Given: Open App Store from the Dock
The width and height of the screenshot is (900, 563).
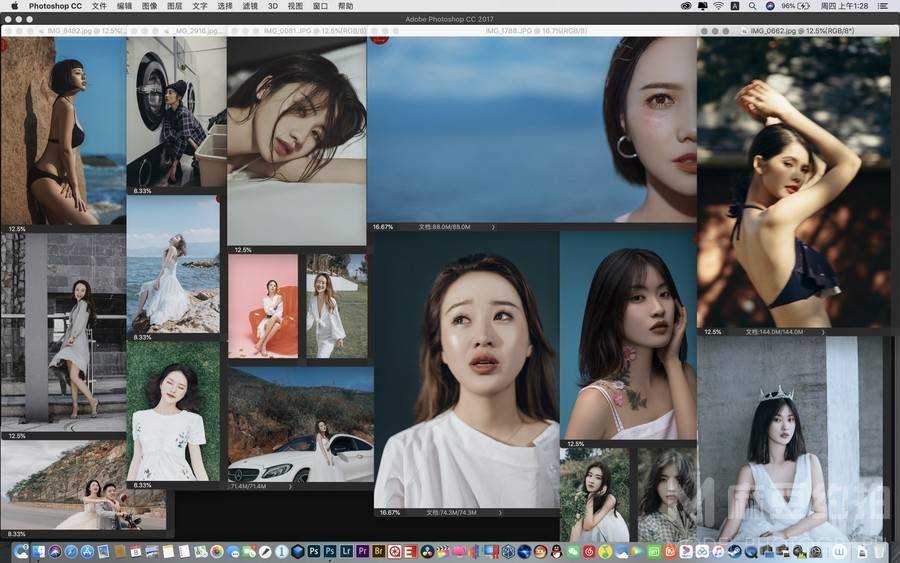Looking at the screenshot, I should tap(87, 552).
